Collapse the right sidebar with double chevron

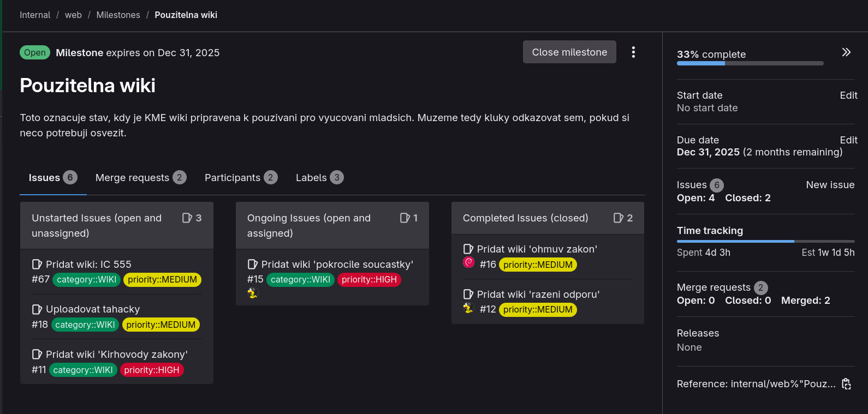pyautogui.click(x=846, y=52)
